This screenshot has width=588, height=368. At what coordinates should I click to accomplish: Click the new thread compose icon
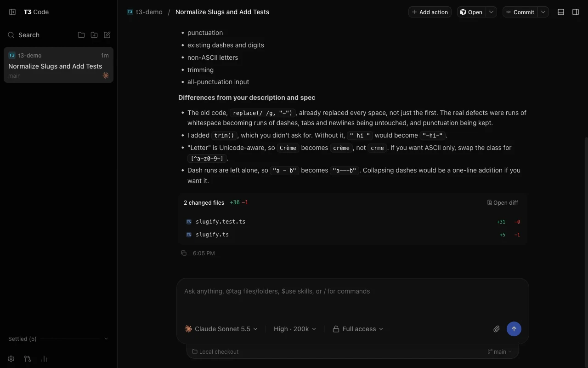coord(107,35)
